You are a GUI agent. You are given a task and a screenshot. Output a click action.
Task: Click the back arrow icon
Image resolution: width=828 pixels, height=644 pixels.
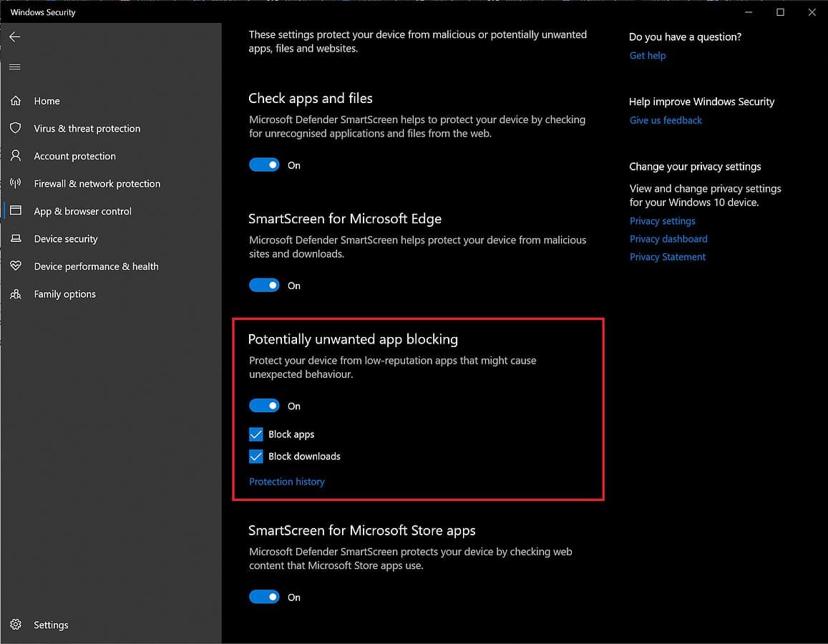coord(15,37)
